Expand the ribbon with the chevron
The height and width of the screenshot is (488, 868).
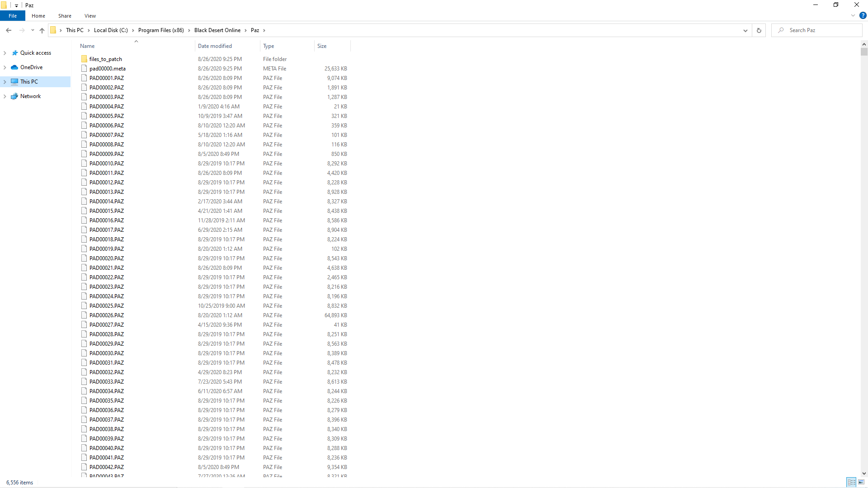pyautogui.click(x=853, y=15)
